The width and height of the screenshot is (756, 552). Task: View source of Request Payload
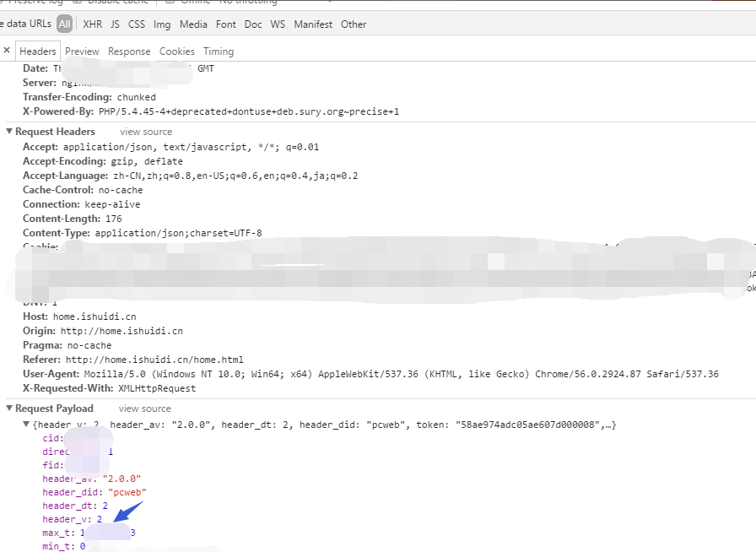pyautogui.click(x=144, y=409)
